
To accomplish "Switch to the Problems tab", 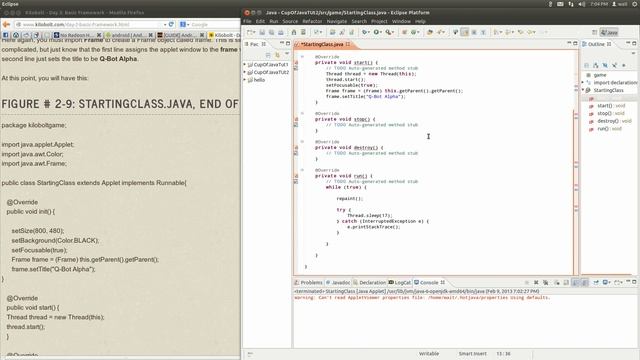I will tap(309, 282).
